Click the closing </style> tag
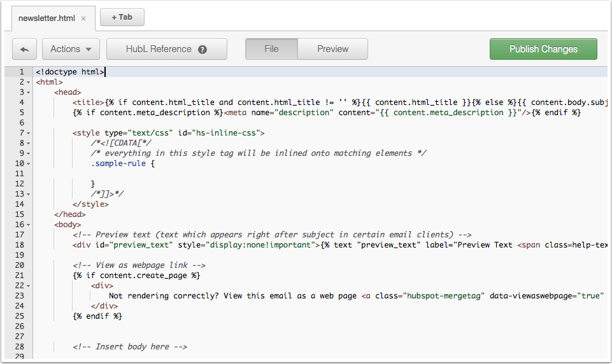The image size is (612, 364). point(90,204)
